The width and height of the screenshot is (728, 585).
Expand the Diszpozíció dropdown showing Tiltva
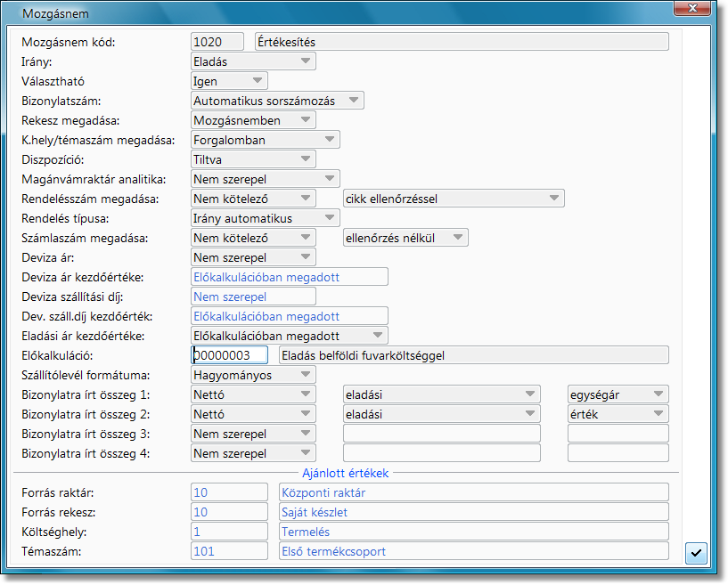tap(305, 159)
